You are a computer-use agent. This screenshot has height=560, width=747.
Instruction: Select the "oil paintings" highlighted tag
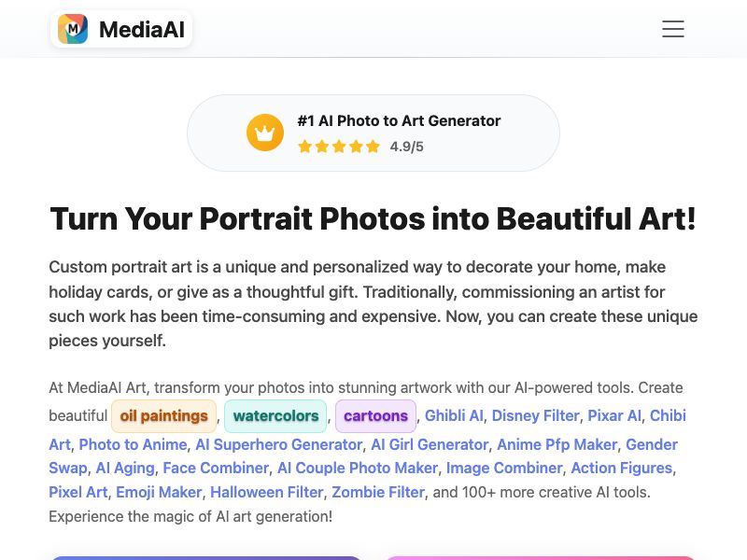tap(163, 415)
